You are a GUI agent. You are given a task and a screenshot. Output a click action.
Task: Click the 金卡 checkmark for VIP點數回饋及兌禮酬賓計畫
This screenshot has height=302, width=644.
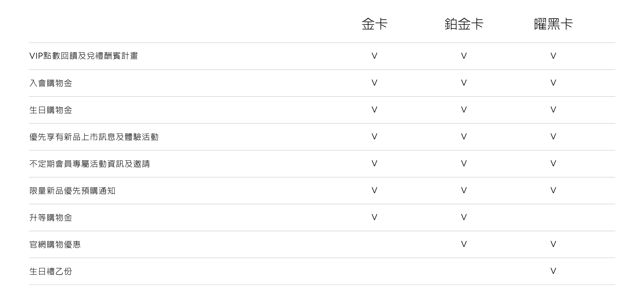(x=374, y=56)
